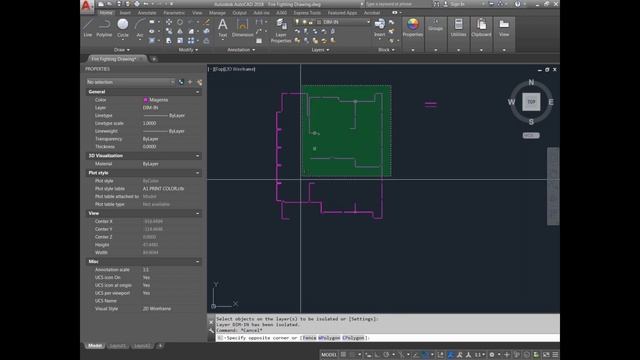Click the command line input field
The width and height of the screenshot is (640, 360).
coord(387,338)
